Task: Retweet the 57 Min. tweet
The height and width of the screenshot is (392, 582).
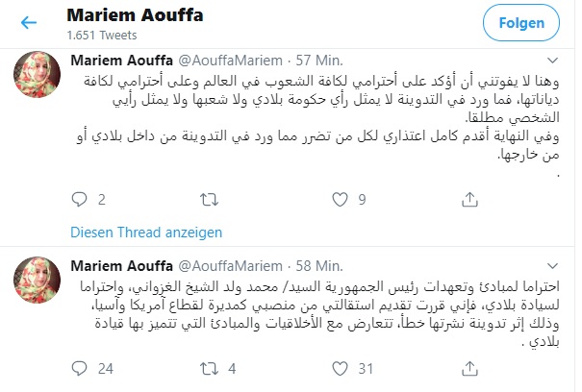Action: 206,200
